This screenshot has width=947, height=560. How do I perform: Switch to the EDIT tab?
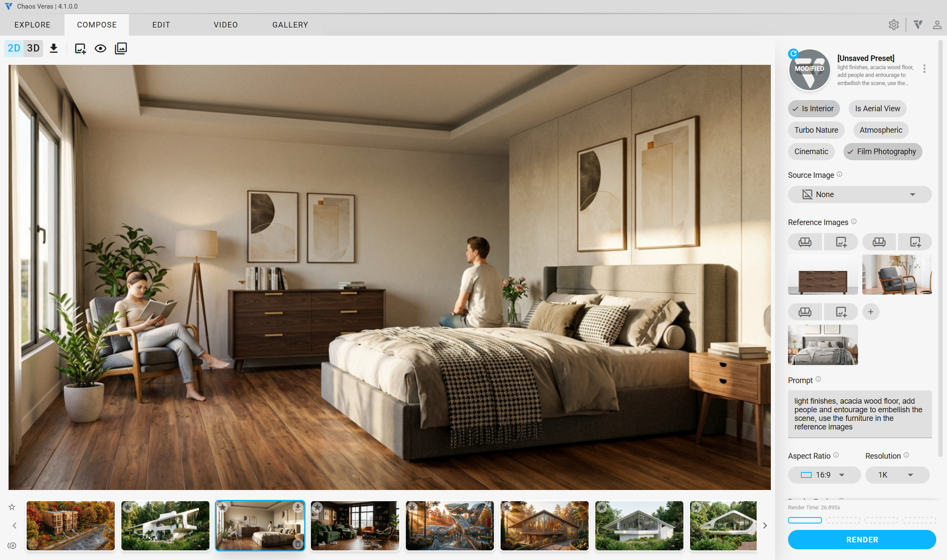point(161,25)
